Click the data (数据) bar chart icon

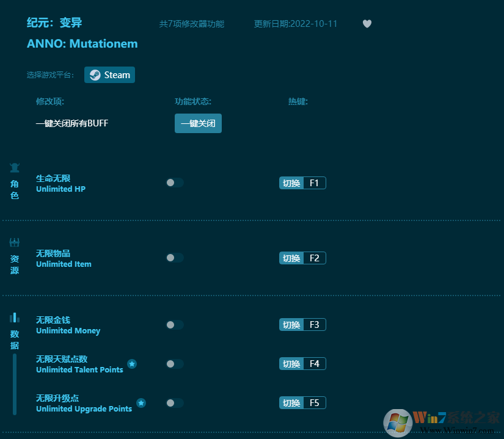15,317
